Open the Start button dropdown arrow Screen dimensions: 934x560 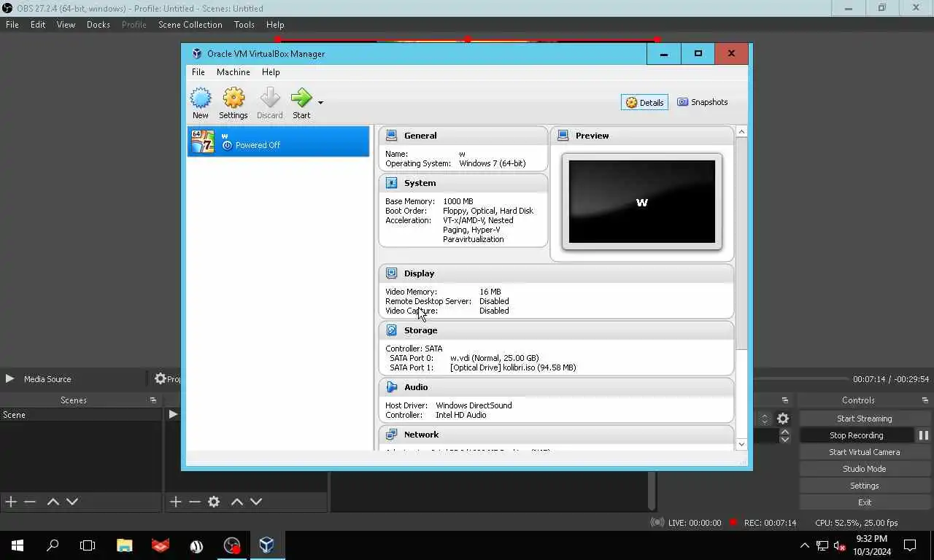(320, 103)
